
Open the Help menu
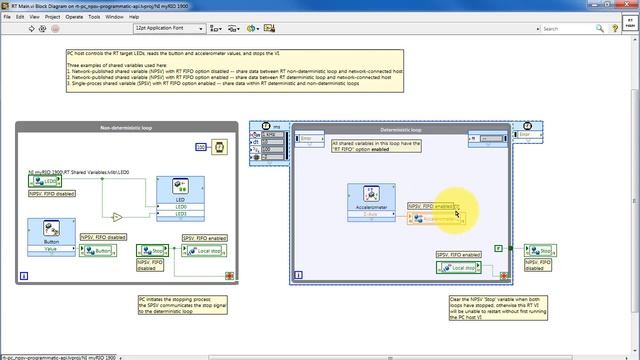tap(134, 17)
